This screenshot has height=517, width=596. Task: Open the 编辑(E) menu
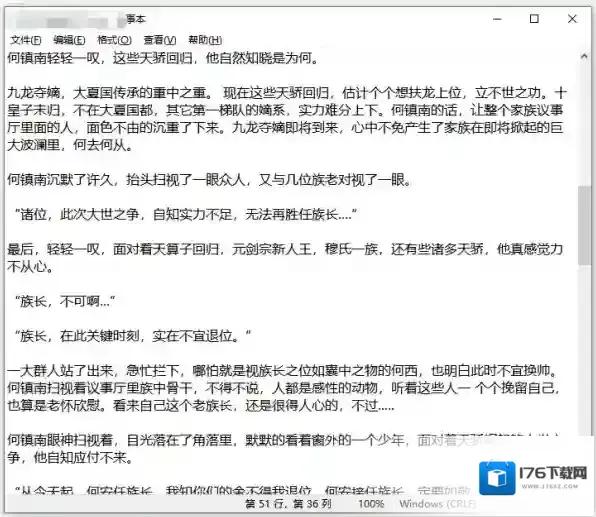69,40
